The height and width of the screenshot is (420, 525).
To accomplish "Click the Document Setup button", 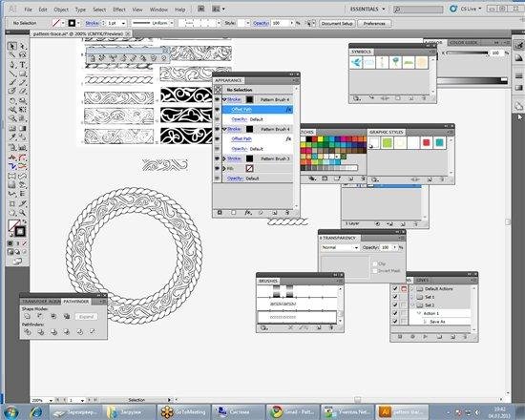I will (337, 24).
